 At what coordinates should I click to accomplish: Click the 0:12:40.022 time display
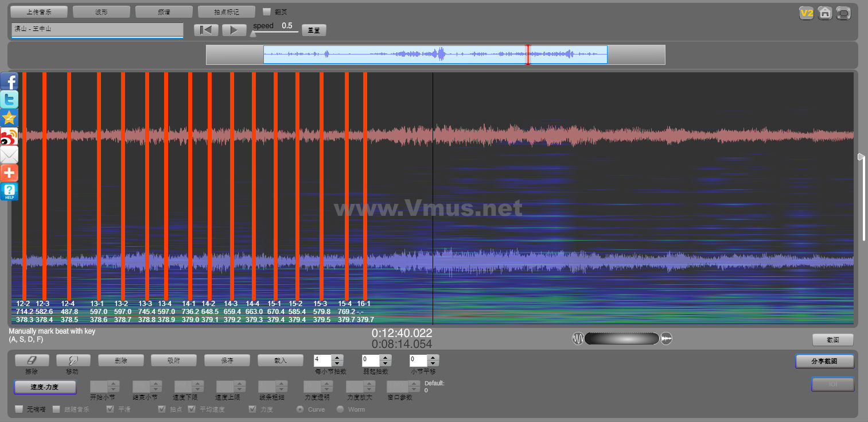[x=402, y=333]
